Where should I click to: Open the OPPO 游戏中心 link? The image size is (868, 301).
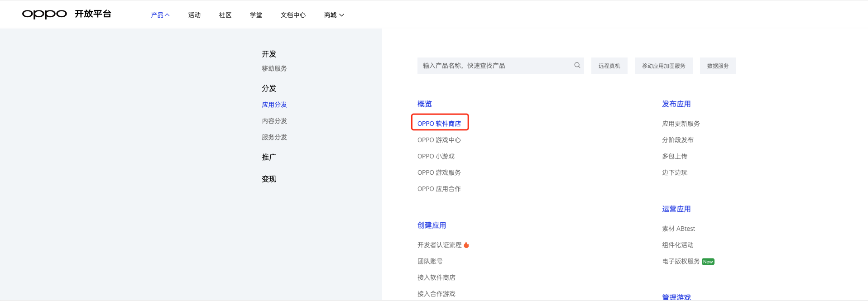(x=439, y=140)
